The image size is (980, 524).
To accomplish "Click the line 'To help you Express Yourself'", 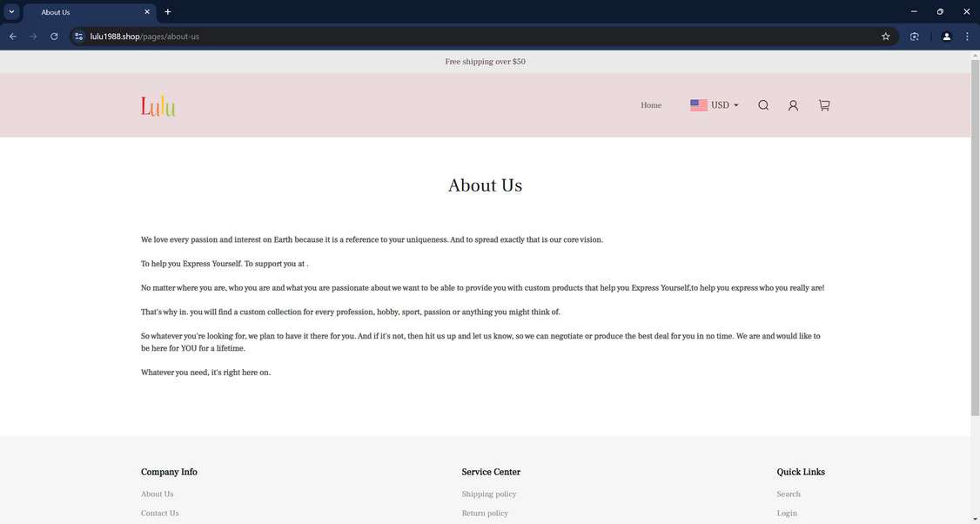I will tap(225, 264).
